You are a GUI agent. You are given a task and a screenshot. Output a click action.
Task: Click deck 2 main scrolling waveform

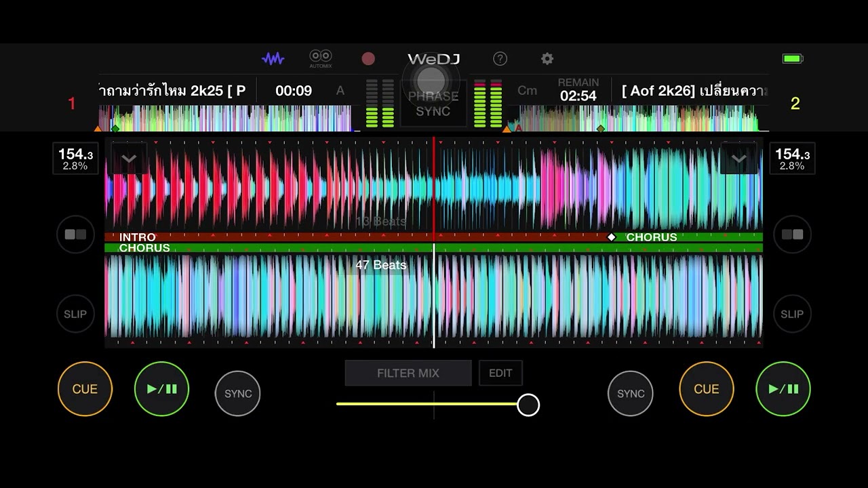pyautogui.click(x=434, y=296)
